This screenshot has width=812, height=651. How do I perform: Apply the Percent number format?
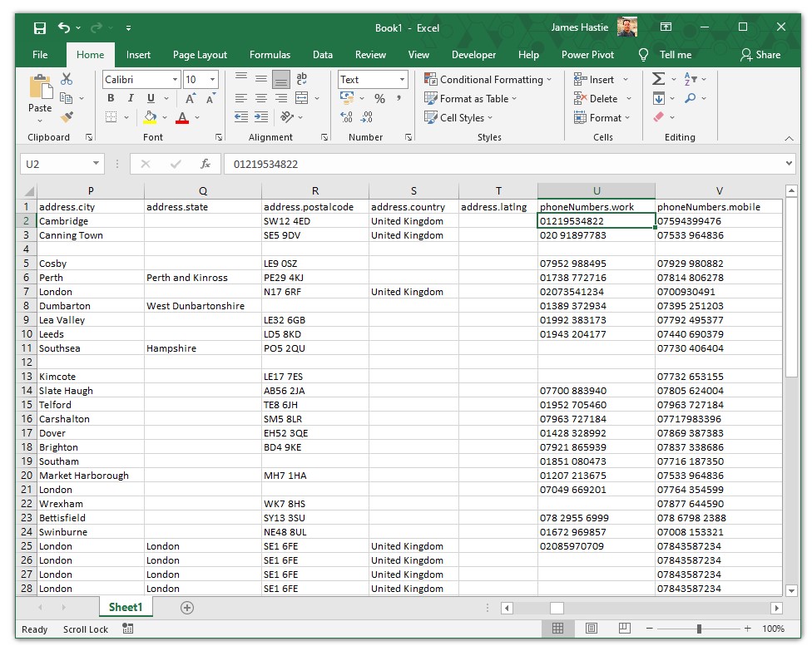tap(379, 98)
